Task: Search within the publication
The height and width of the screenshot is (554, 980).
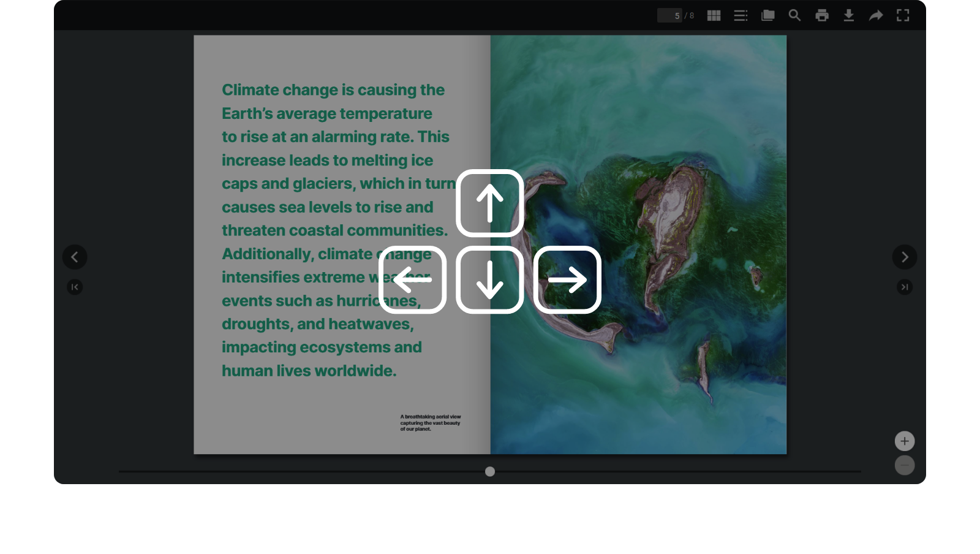Action: coord(794,15)
